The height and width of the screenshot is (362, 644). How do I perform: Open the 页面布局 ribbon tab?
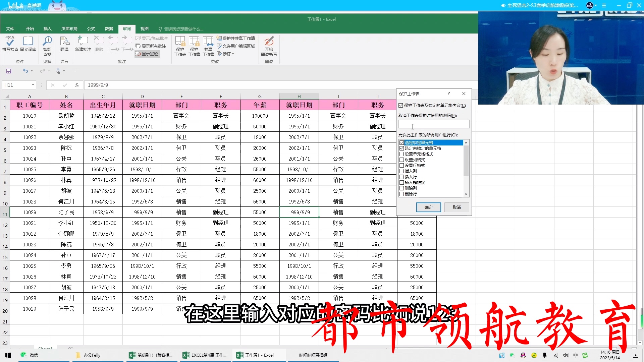pos(69,29)
